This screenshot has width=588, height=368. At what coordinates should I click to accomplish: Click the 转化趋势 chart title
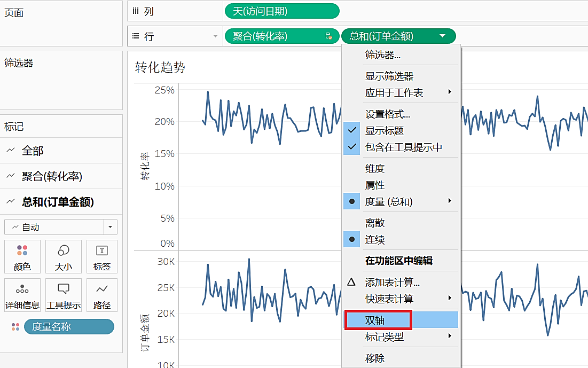[x=160, y=67]
